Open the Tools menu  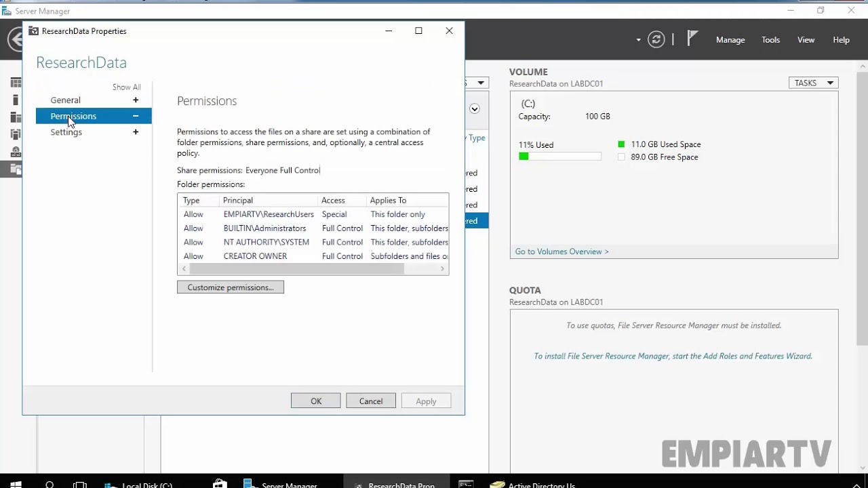(770, 40)
